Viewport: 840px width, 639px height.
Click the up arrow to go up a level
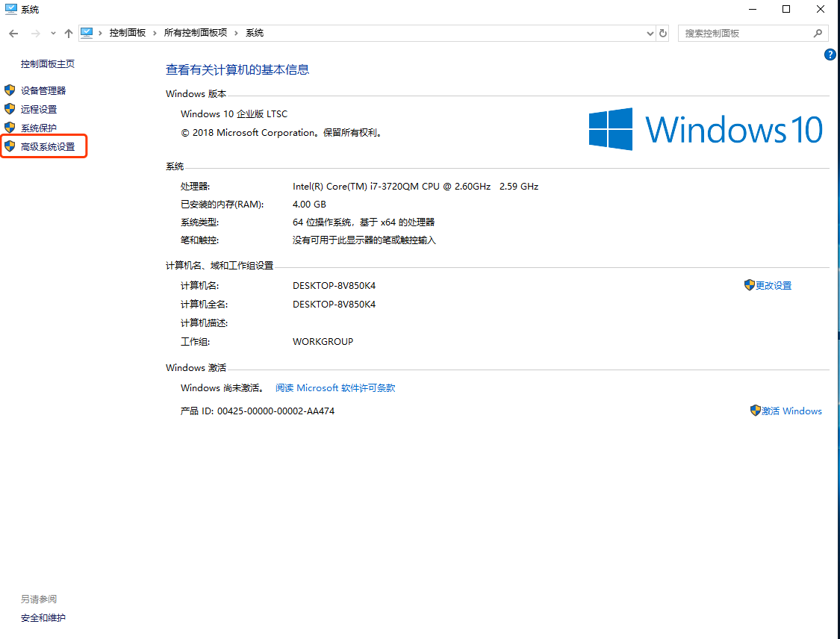[68, 33]
